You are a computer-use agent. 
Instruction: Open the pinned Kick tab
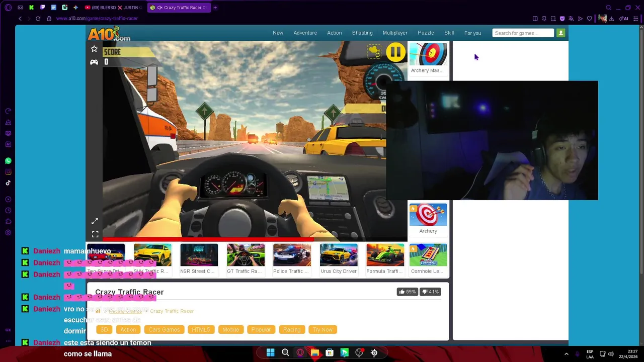pyautogui.click(x=31, y=8)
